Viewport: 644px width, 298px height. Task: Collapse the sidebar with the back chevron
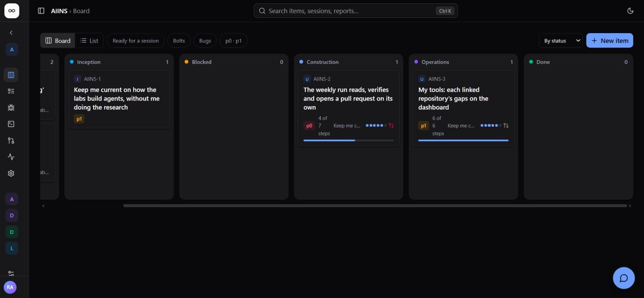tap(11, 33)
